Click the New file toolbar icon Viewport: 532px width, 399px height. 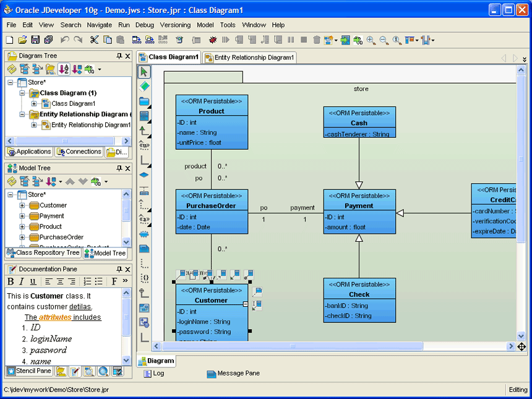click(x=9, y=40)
